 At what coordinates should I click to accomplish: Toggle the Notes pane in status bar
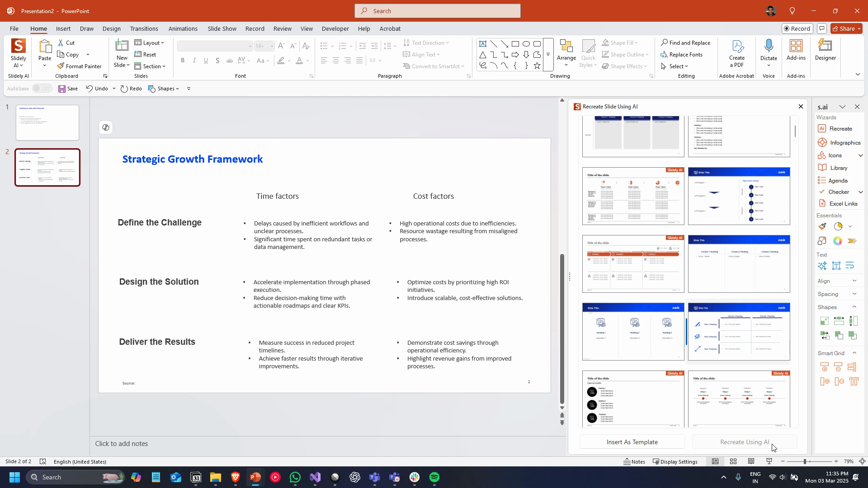click(634, 461)
